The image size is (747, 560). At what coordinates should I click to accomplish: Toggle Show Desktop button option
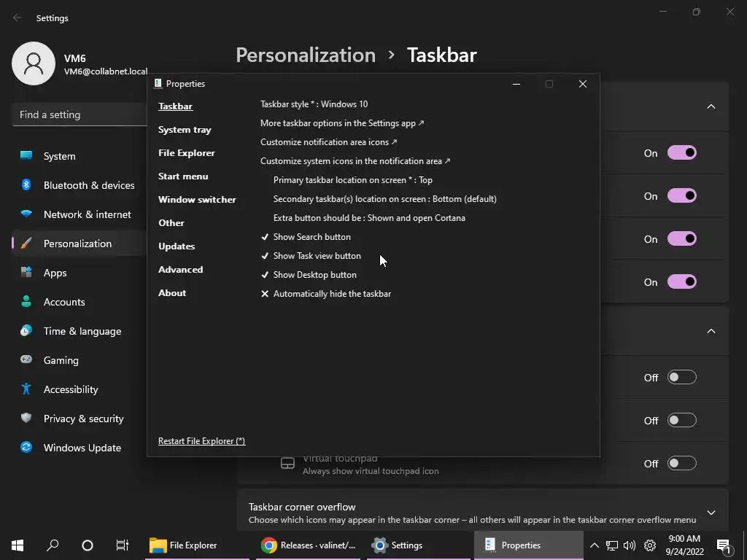[x=309, y=275]
